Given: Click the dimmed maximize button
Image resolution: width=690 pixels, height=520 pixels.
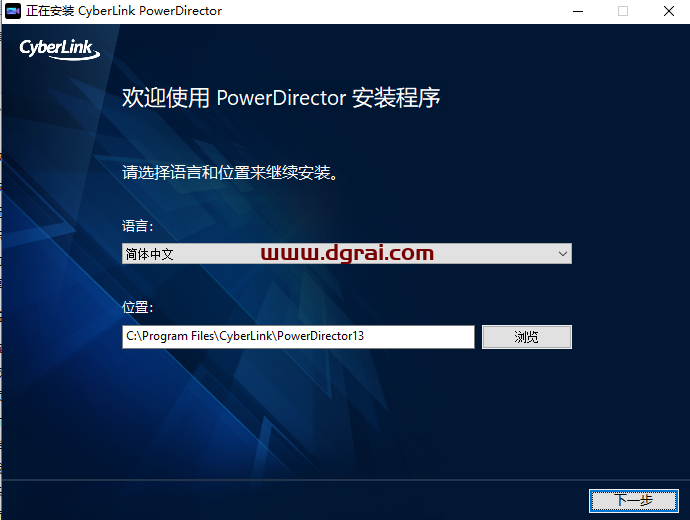Looking at the screenshot, I should point(623,11).
